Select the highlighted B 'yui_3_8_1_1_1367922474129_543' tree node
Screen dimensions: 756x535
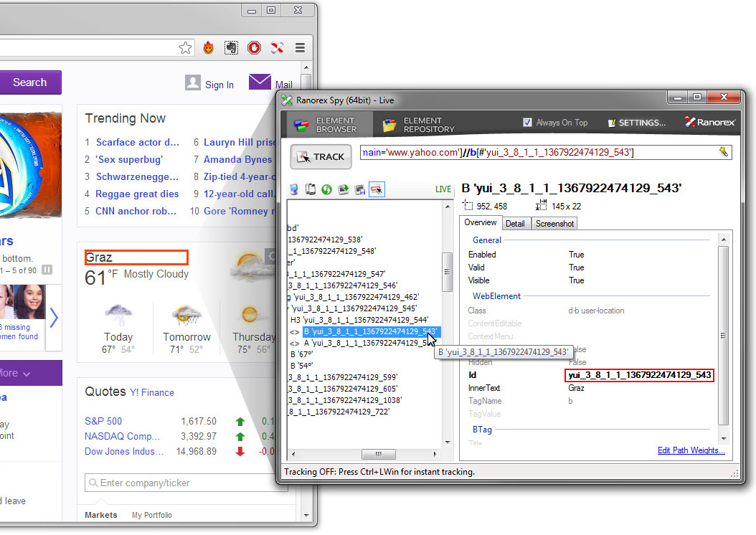[x=371, y=331]
